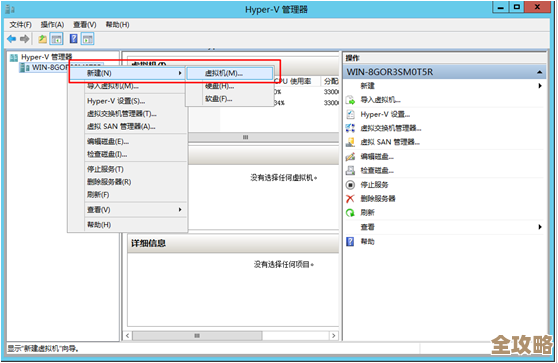The height and width of the screenshot is (363, 558).
Task: Select the WIN-8GOR server tree node
Action: click(49, 67)
